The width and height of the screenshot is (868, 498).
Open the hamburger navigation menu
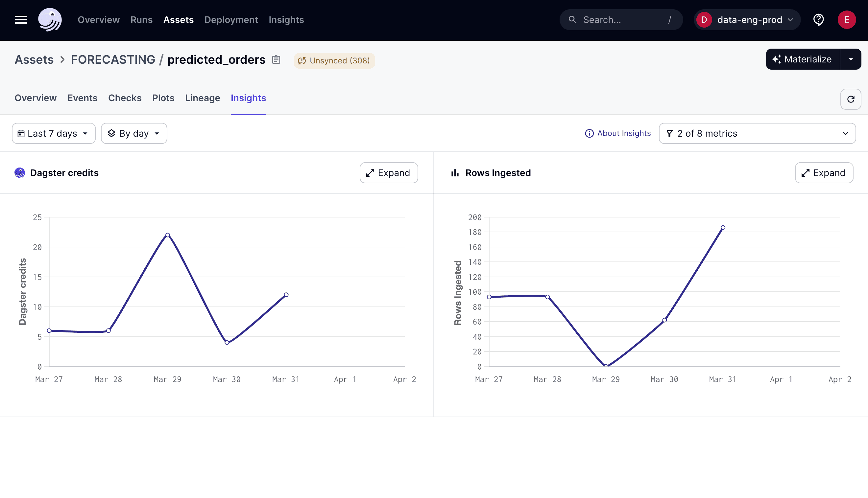(20, 19)
